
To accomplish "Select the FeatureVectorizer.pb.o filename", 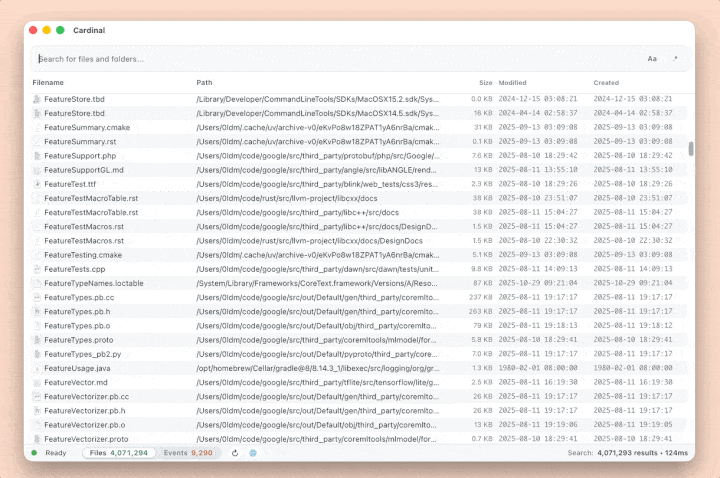I will [x=84, y=425].
